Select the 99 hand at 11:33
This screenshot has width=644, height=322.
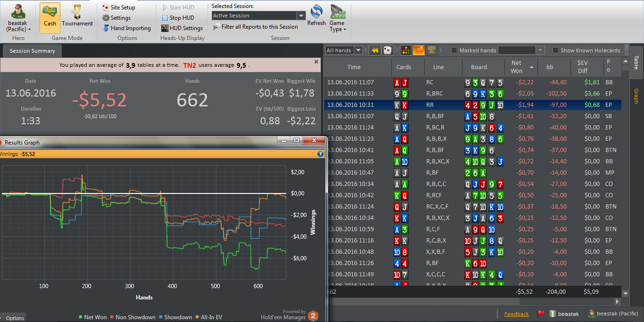tap(473, 94)
